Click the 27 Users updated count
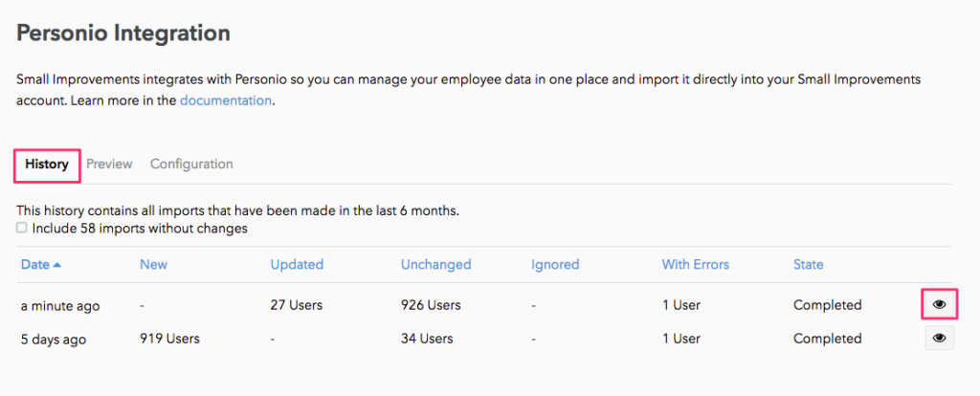The height and width of the screenshot is (396, 980). [x=296, y=306]
